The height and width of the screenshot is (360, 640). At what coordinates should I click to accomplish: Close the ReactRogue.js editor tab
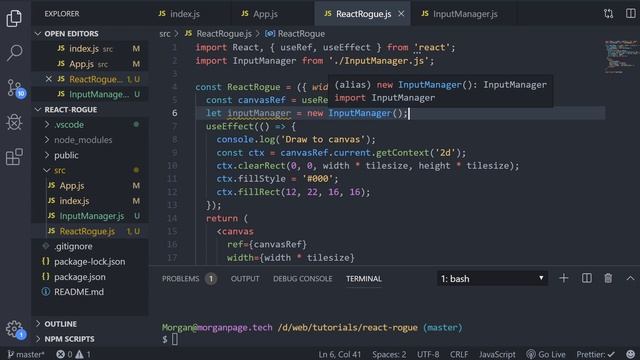point(401,13)
